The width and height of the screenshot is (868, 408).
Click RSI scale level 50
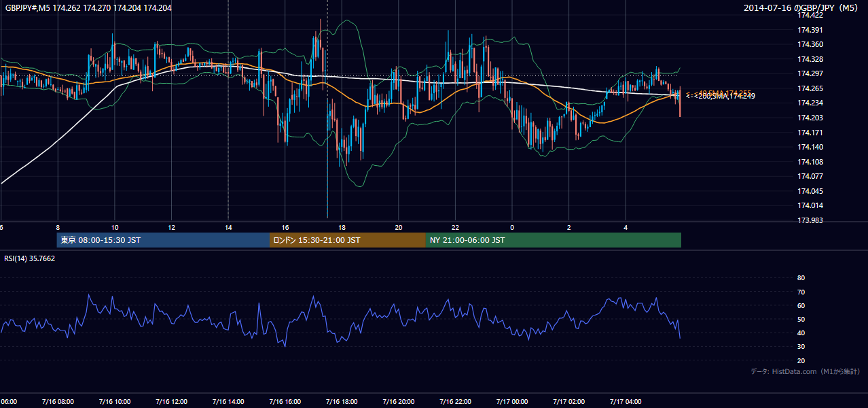pyautogui.click(x=801, y=319)
